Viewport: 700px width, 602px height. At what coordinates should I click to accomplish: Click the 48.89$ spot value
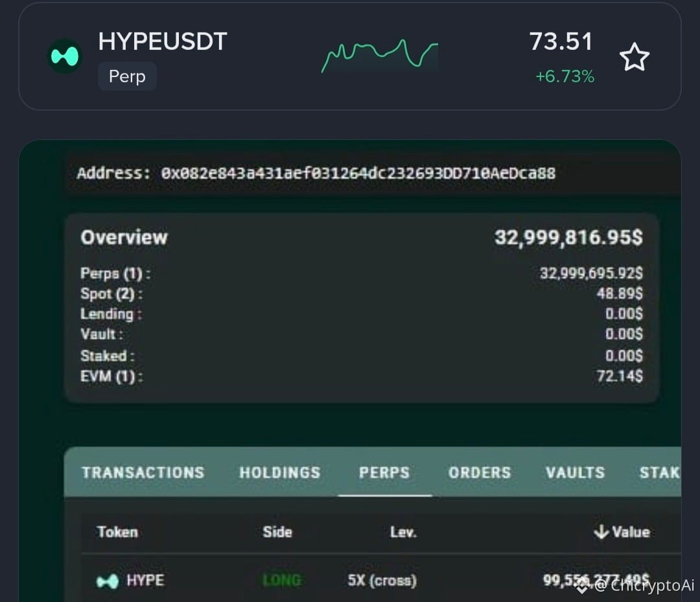(620, 293)
